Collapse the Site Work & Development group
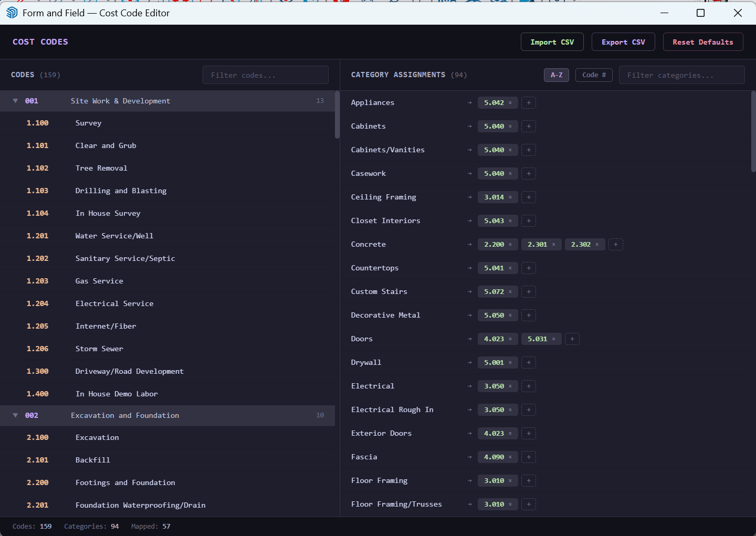The width and height of the screenshot is (756, 536). click(15, 100)
